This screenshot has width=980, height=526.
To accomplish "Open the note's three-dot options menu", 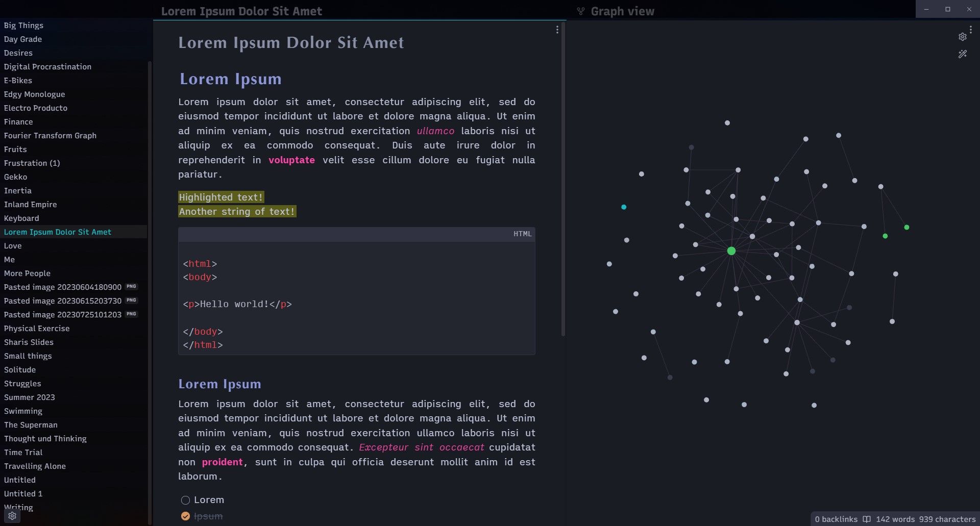I will tap(557, 29).
